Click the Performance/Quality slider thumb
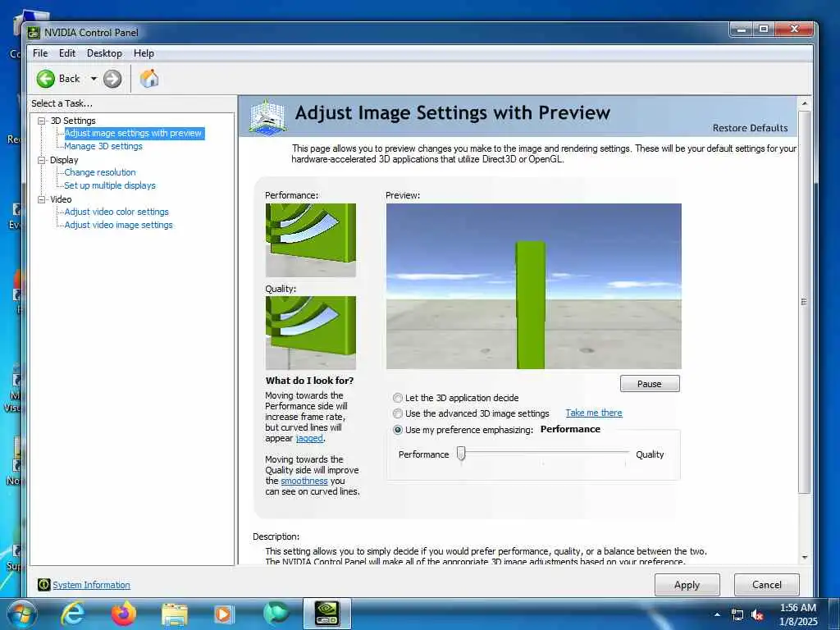 (x=461, y=454)
